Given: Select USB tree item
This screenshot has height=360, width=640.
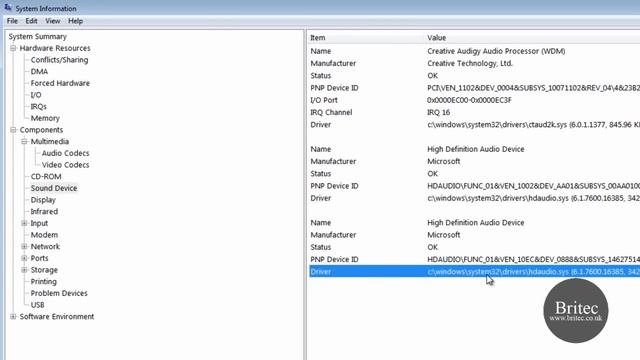Looking at the screenshot, I should 37,305.
